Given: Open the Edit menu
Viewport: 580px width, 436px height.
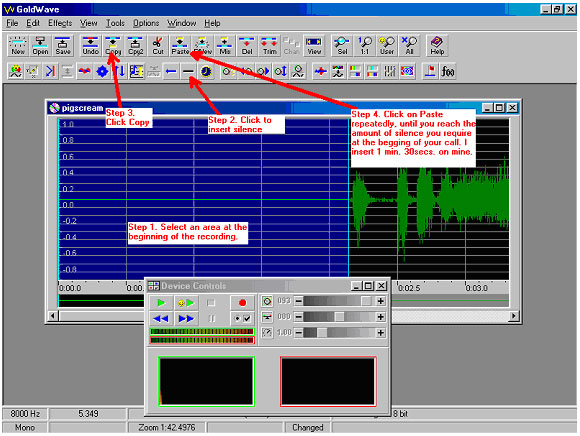Looking at the screenshot, I should pyautogui.click(x=33, y=23).
